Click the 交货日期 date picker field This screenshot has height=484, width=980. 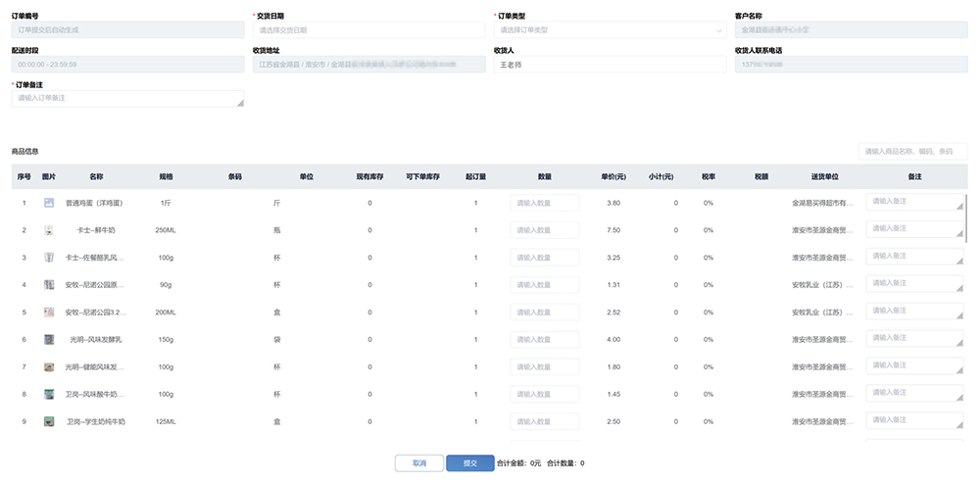tap(368, 30)
